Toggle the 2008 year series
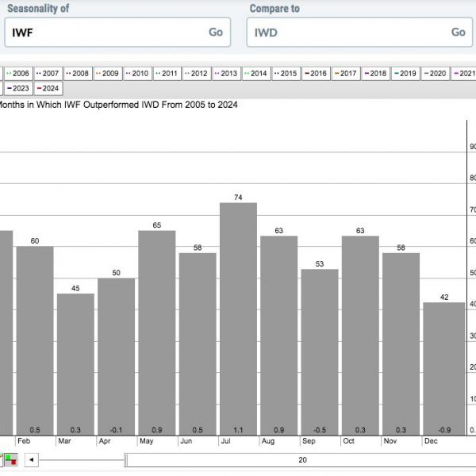The width and height of the screenshot is (476, 476). point(78,74)
